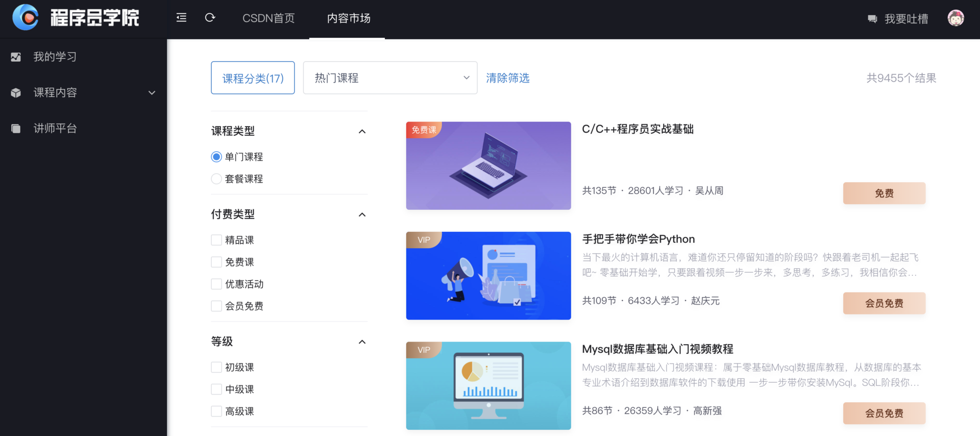The width and height of the screenshot is (980, 436).
Task: Open the 热门课程 sort dropdown
Action: 390,78
